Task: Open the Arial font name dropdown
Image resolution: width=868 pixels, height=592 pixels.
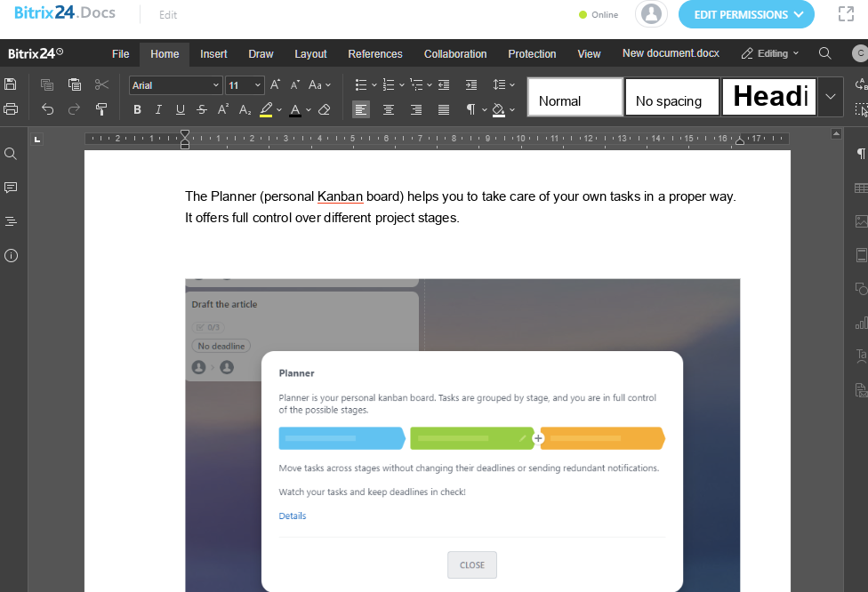Action: tap(175, 85)
